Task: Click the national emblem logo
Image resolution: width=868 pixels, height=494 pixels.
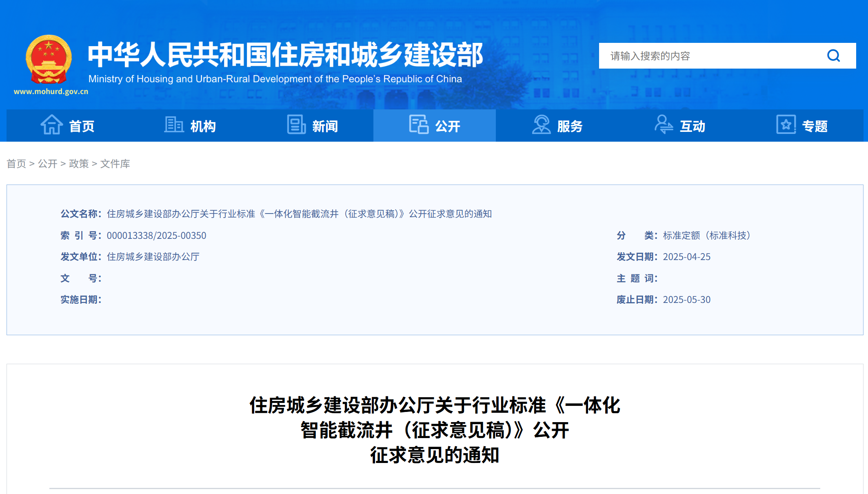Action: click(x=49, y=60)
